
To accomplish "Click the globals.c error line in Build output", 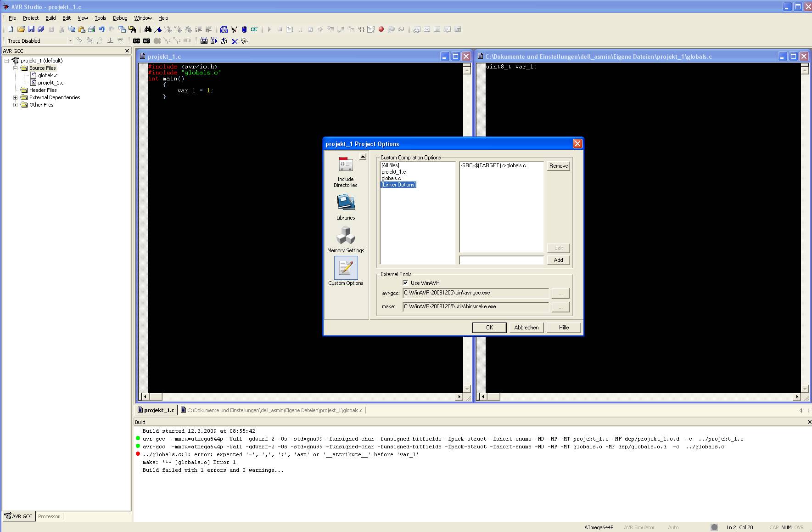I will (280, 454).
